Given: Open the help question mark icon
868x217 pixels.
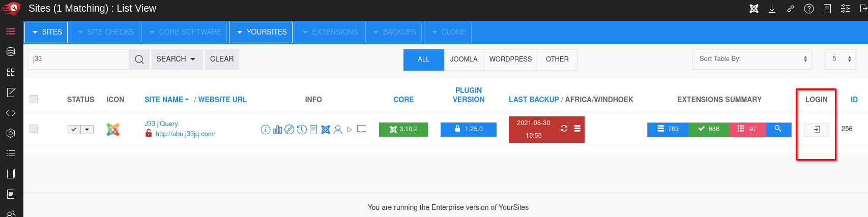Looking at the screenshot, I should (x=809, y=9).
